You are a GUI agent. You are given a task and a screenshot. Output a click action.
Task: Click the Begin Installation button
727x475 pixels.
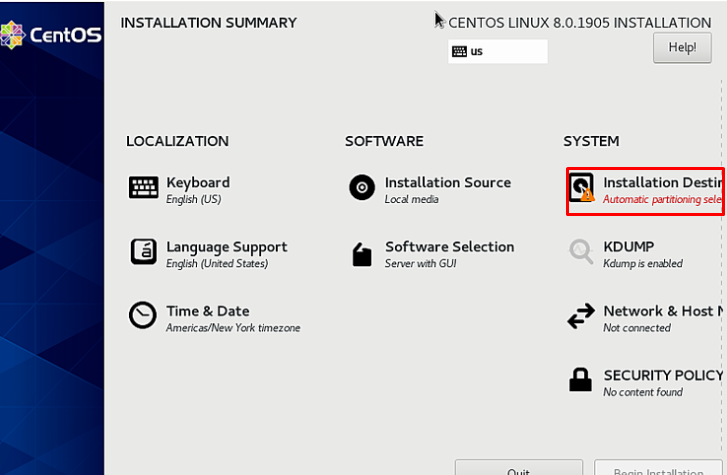click(658, 468)
